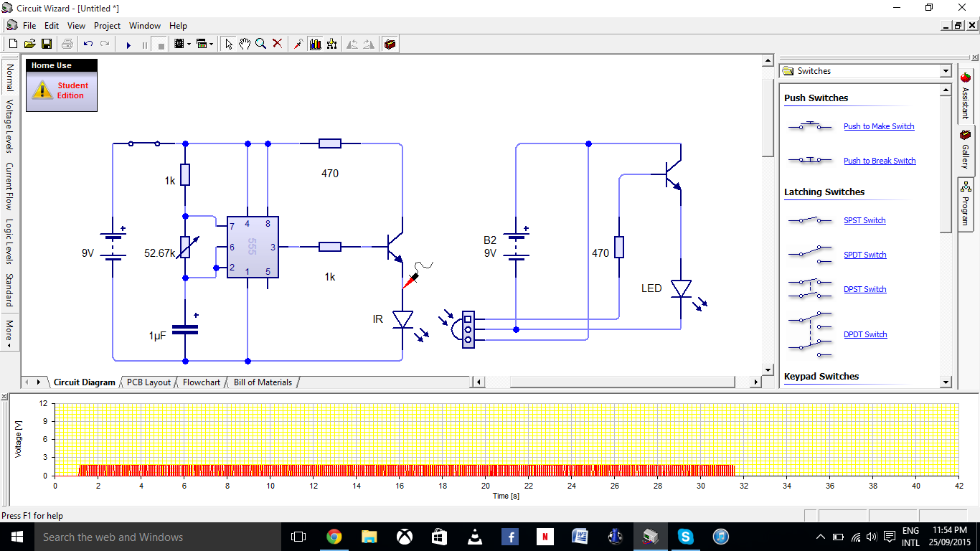
Task: Select the Current Flow view tab
Action: (x=9, y=186)
